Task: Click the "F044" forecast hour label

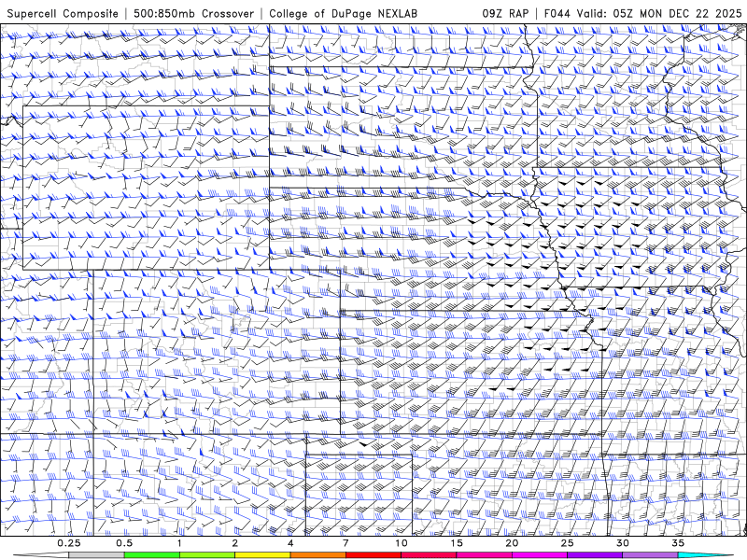Action: coord(557,14)
